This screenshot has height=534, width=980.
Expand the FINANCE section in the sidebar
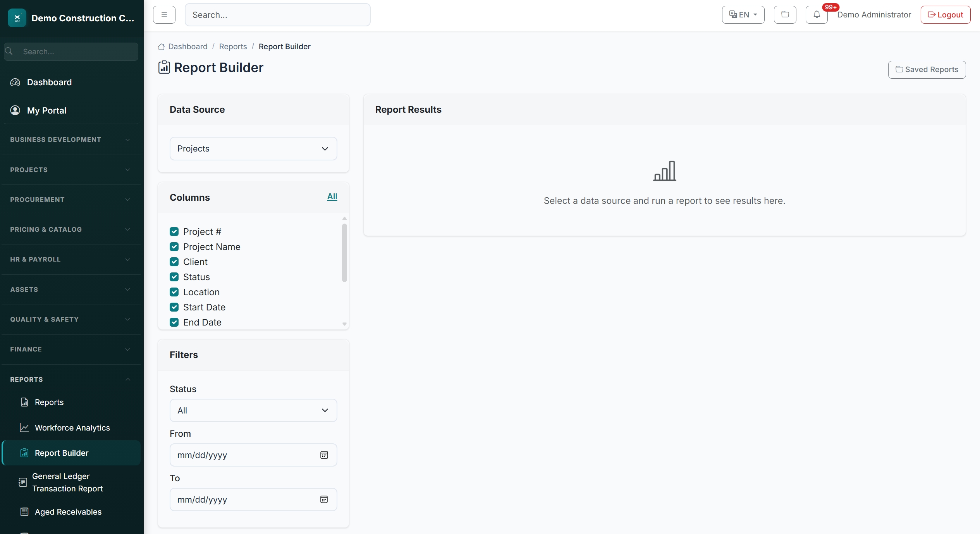point(70,349)
